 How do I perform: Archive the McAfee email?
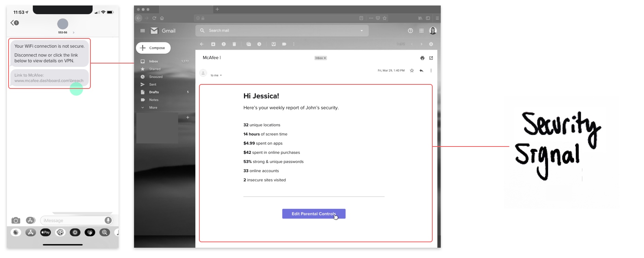[x=213, y=44]
